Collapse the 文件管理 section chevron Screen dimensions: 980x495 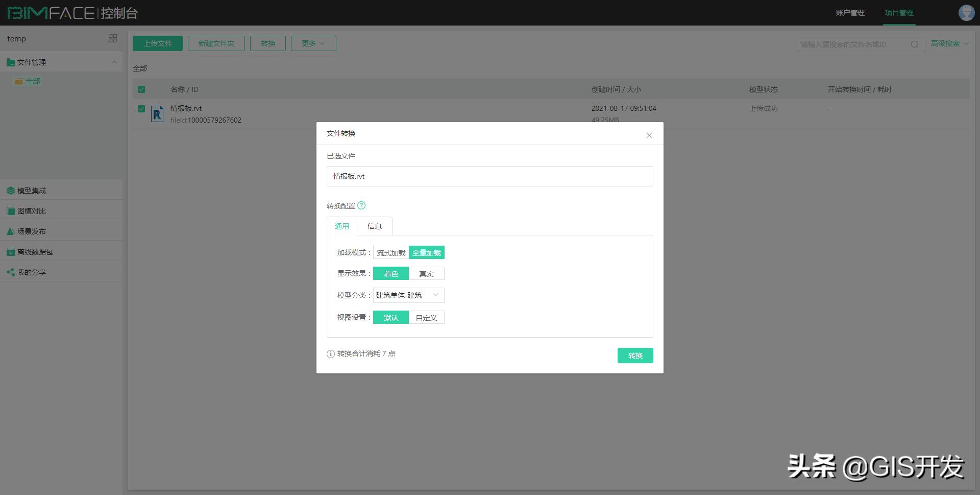point(114,62)
